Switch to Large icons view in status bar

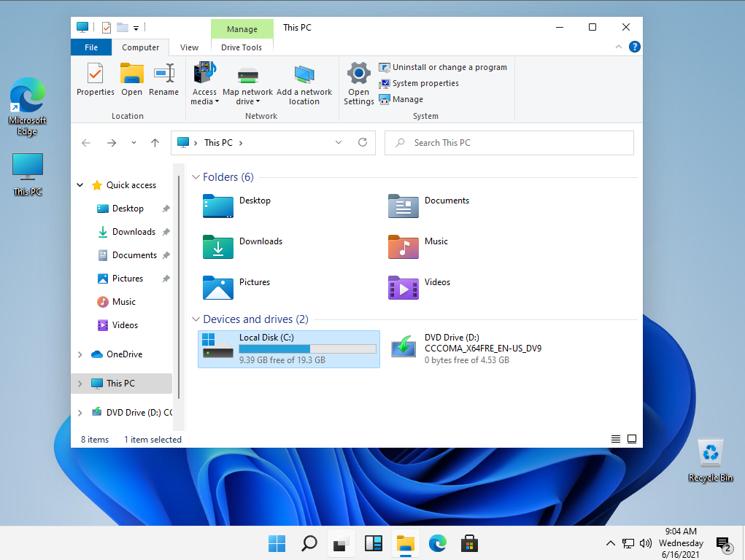(x=632, y=439)
